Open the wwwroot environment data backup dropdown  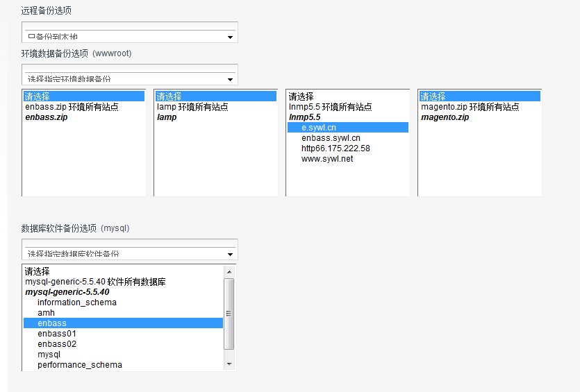tap(129, 79)
